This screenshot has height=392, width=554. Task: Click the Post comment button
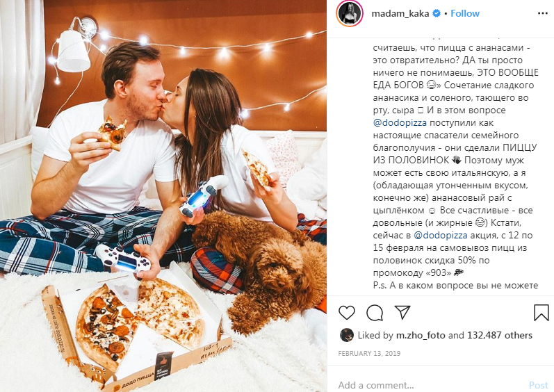[538, 385]
